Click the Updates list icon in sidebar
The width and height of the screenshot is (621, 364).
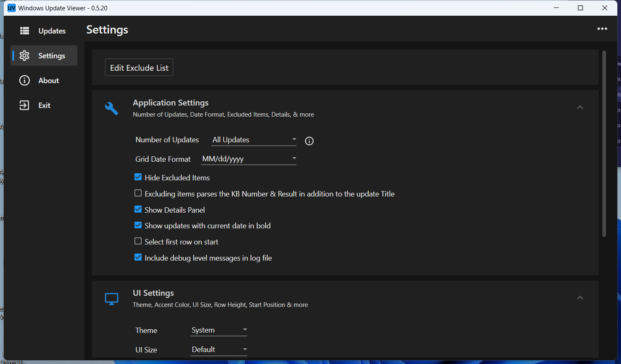coord(24,31)
